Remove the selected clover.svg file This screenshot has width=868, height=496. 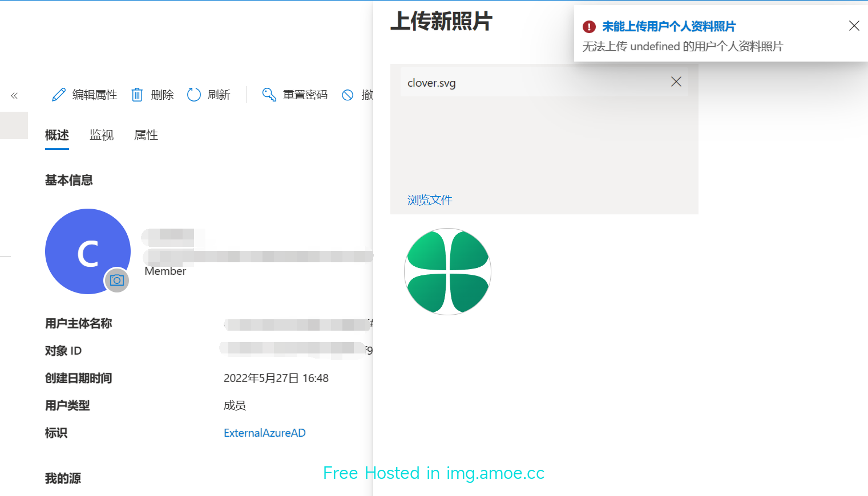coord(676,82)
